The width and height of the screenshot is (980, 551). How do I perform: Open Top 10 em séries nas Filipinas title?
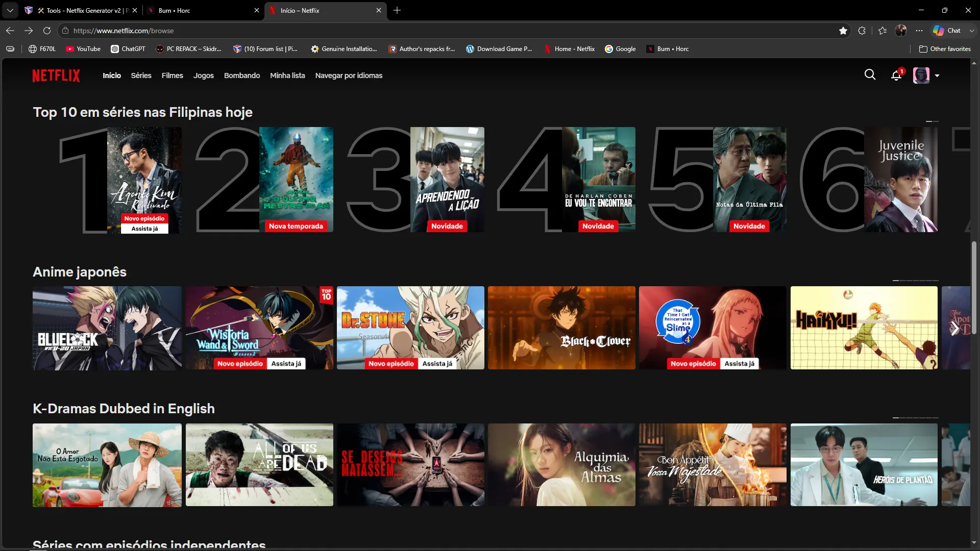(x=142, y=112)
